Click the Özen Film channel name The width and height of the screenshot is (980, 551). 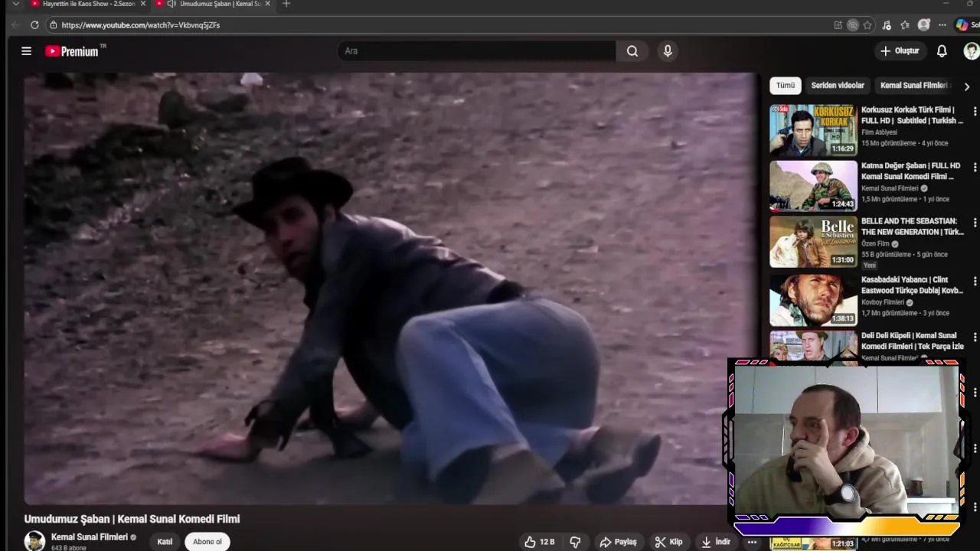[x=875, y=244]
